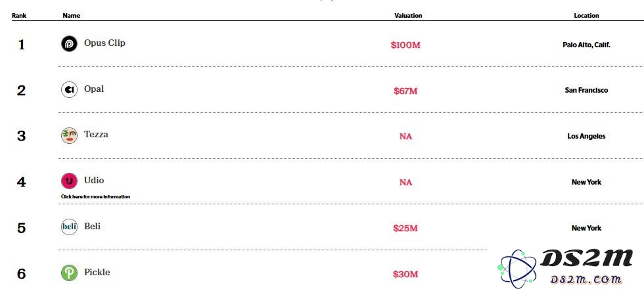Select the pink Udio logo icon
644x291 pixels.
(x=69, y=181)
